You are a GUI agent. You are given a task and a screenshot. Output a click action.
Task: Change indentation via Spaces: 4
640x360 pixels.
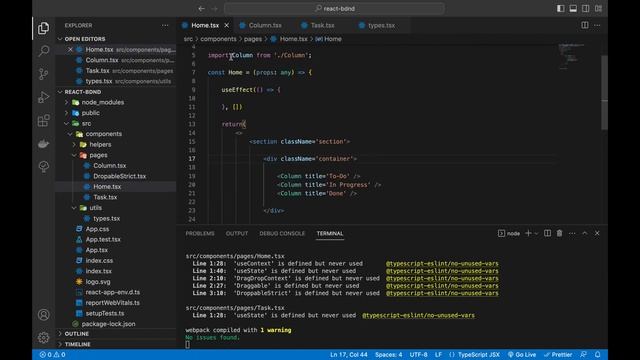tap(389, 354)
